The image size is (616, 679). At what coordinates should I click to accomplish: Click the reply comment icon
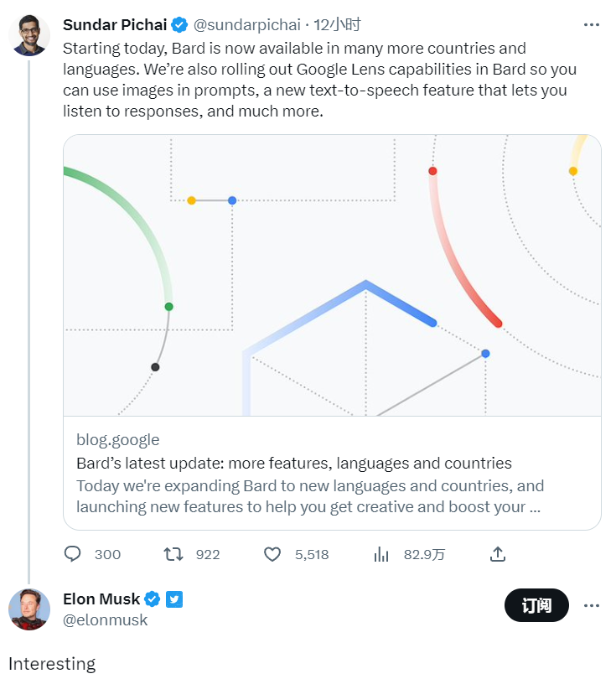tap(73, 554)
